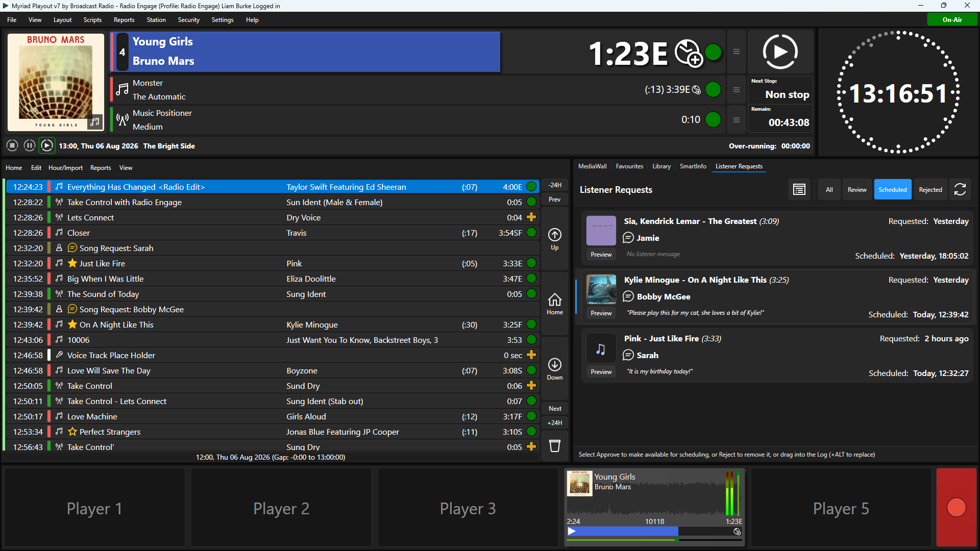
Task: Filter listener requests by Review
Action: [x=857, y=190]
